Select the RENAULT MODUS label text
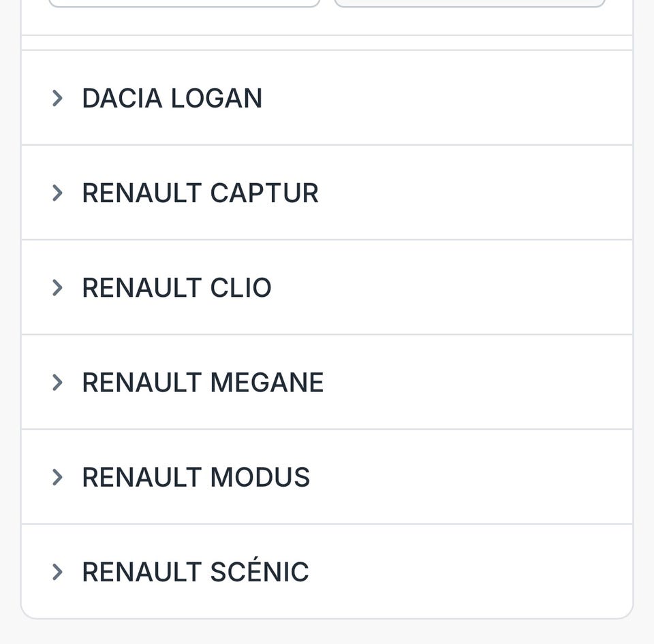The width and height of the screenshot is (654, 644). point(196,477)
